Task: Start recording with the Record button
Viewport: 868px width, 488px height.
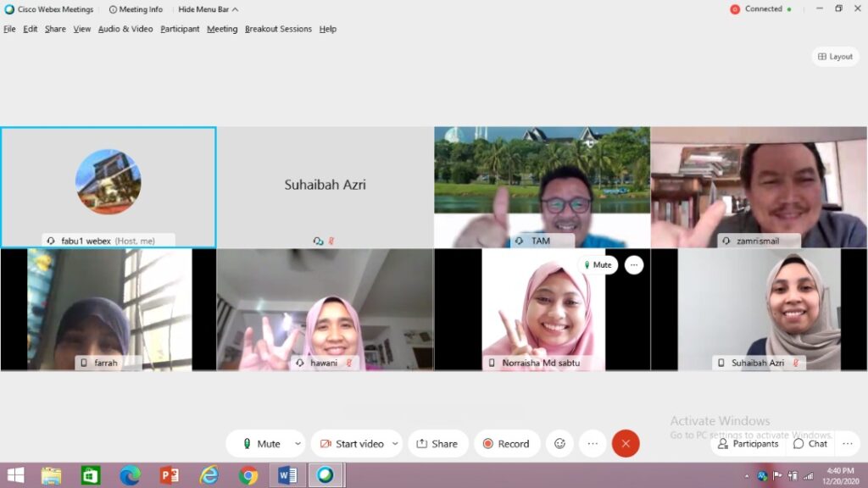Action: click(x=506, y=443)
